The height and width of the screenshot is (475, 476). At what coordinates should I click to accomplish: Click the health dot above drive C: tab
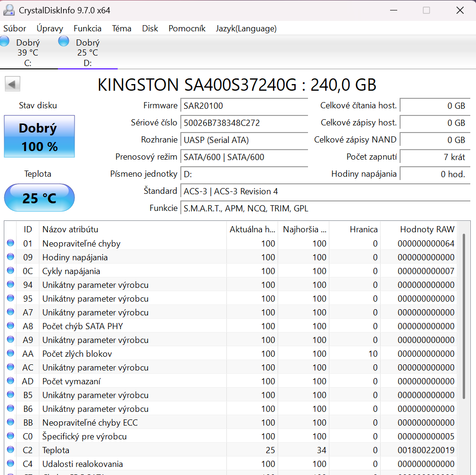pos(4,42)
